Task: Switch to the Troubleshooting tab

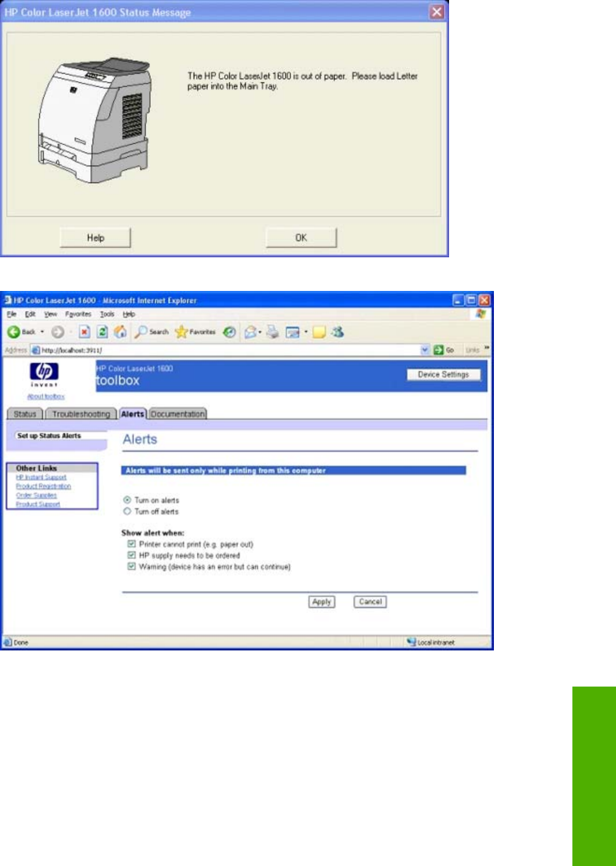Action: tap(81, 414)
